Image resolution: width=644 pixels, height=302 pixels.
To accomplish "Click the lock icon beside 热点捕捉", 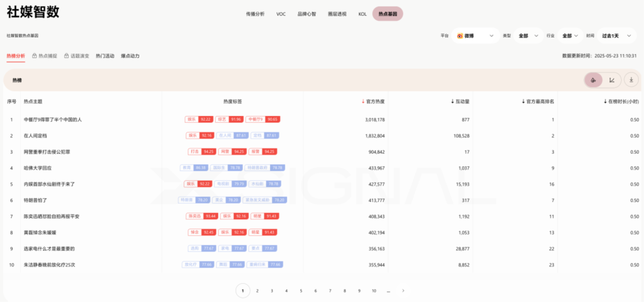I will point(34,56).
